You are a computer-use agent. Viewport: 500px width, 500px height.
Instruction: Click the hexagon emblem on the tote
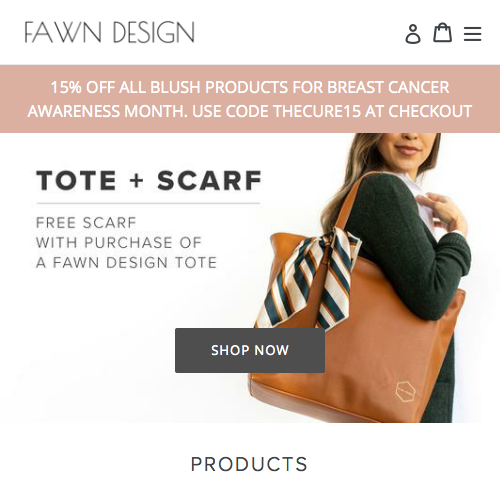click(x=406, y=391)
